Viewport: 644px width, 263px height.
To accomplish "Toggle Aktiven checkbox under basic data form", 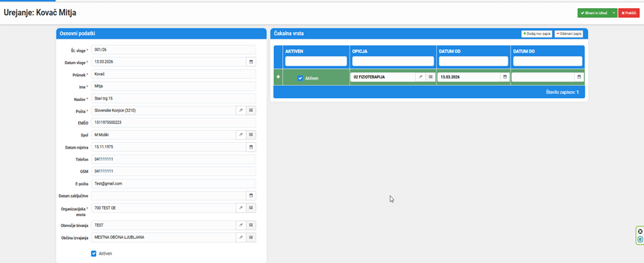I will [93, 253].
